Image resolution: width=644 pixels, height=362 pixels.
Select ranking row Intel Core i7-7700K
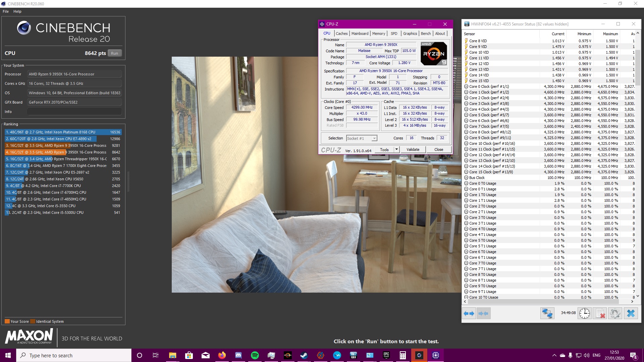click(63, 186)
